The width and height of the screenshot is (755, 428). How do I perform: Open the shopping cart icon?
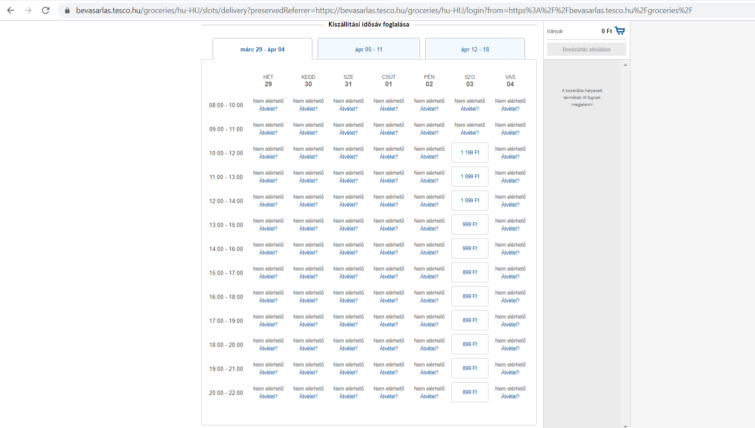tap(620, 31)
